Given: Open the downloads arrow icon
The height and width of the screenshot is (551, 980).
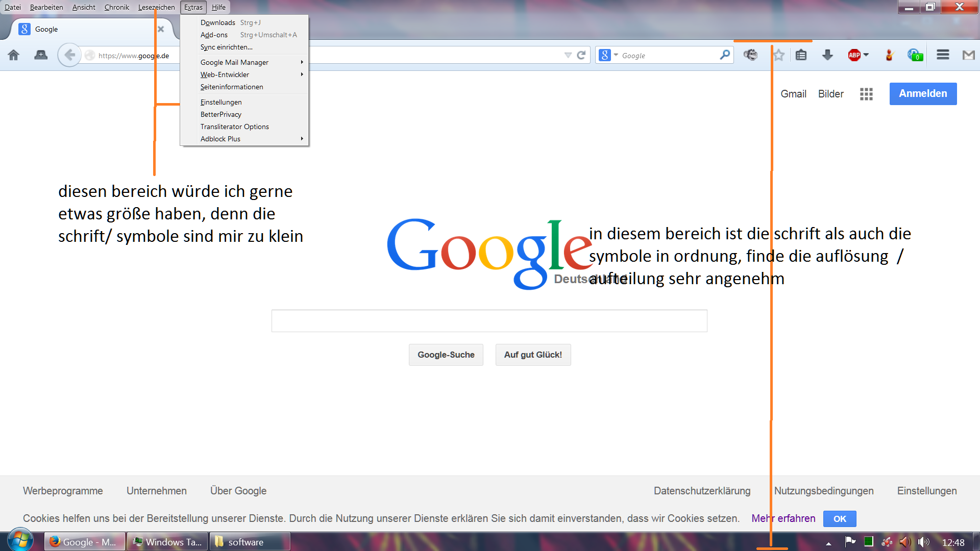Looking at the screenshot, I should point(827,55).
